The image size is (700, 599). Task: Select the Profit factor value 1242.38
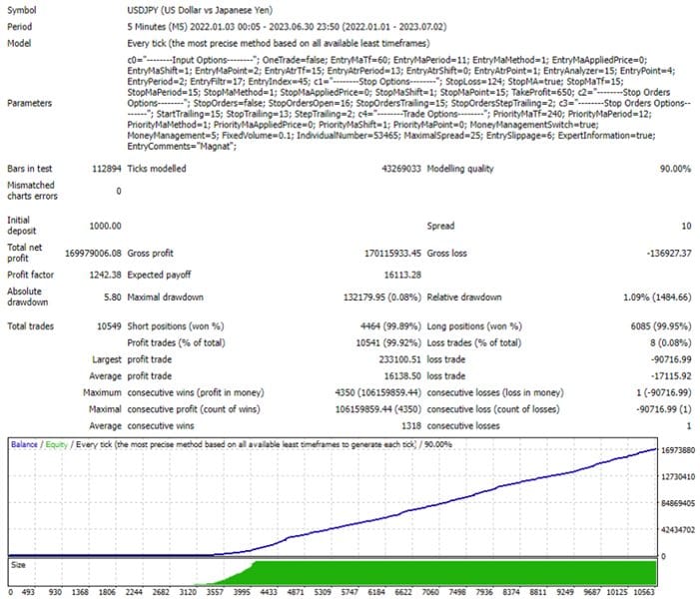(105, 275)
